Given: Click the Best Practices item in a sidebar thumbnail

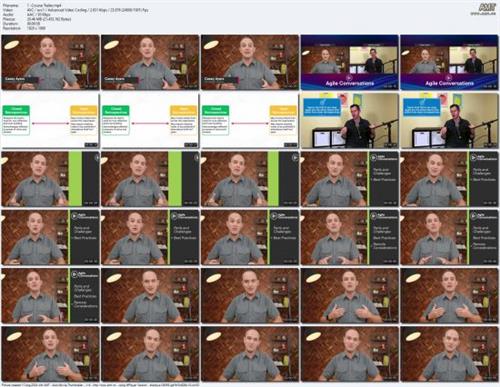Looking at the screenshot, I should 384,180.
